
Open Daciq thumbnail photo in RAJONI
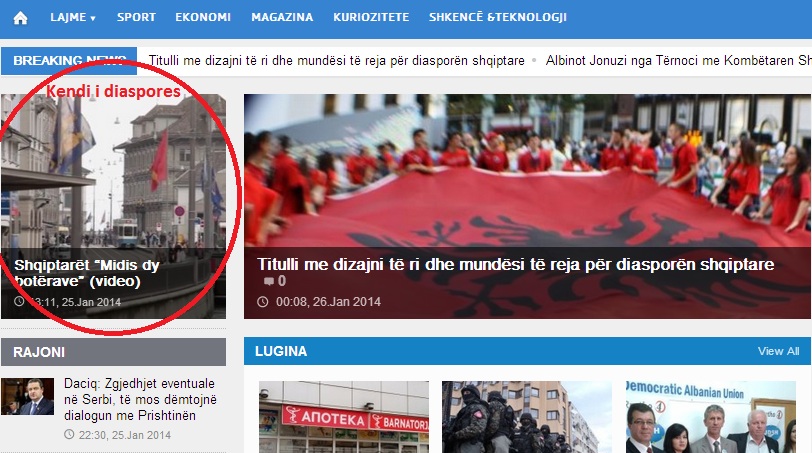click(27, 397)
